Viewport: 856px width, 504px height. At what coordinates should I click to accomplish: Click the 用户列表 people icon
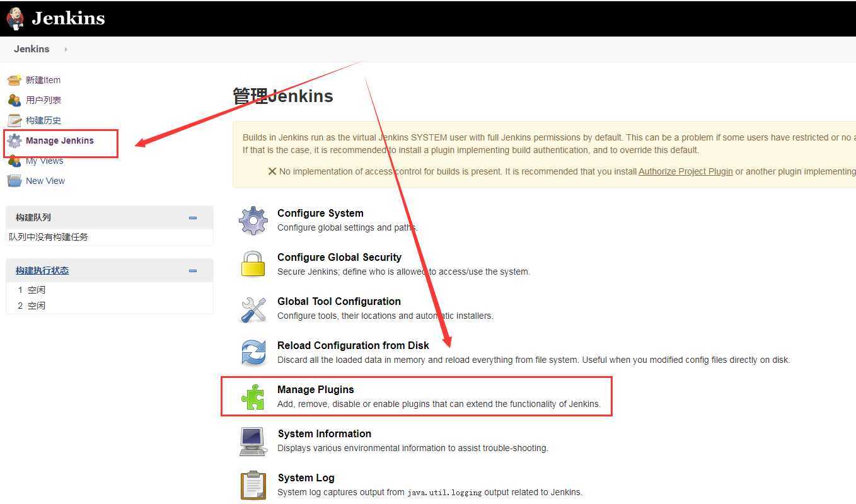14,100
